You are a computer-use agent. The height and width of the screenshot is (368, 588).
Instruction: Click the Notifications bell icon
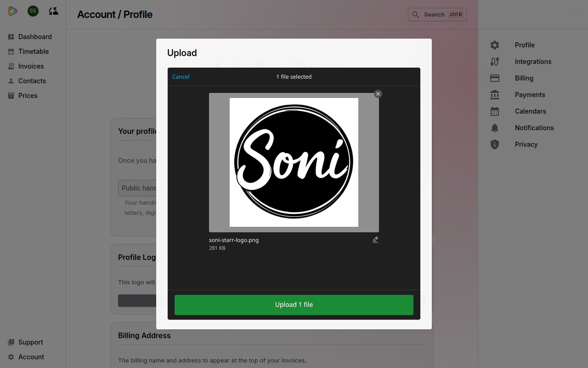coord(495,128)
